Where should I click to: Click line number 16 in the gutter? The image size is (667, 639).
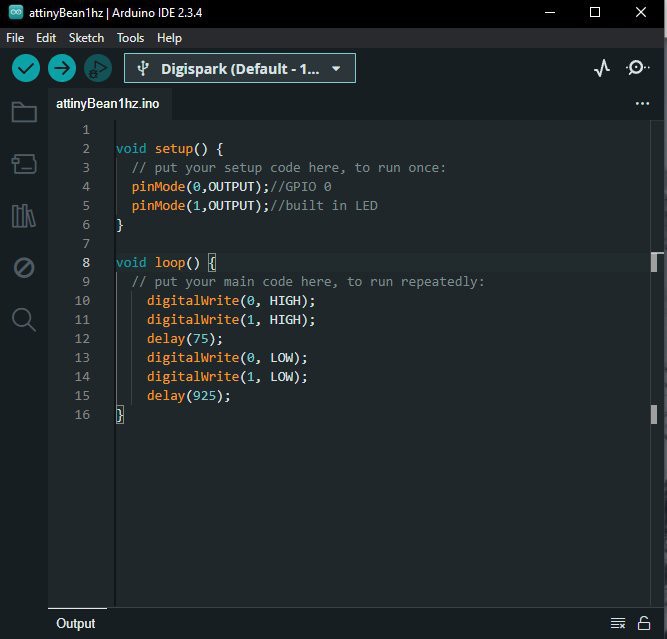pos(83,414)
